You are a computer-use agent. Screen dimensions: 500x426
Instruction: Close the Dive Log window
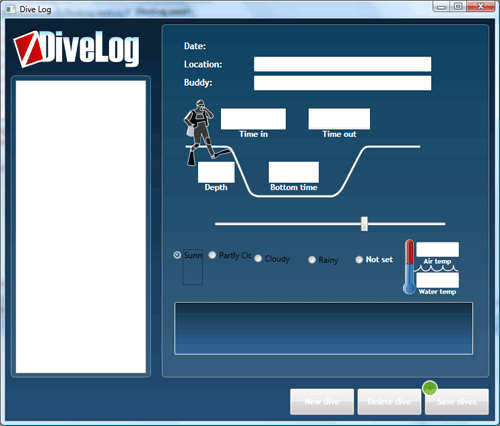480,6
